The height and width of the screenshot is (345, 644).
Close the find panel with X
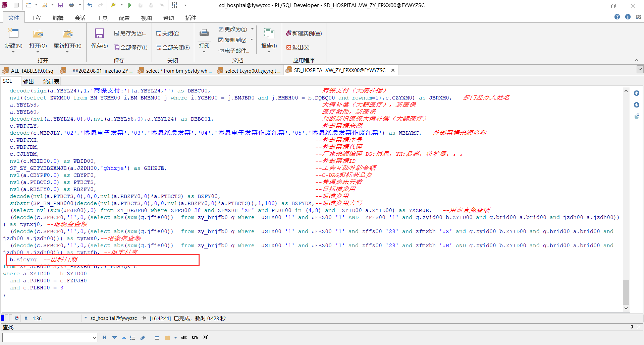[x=638, y=327]
